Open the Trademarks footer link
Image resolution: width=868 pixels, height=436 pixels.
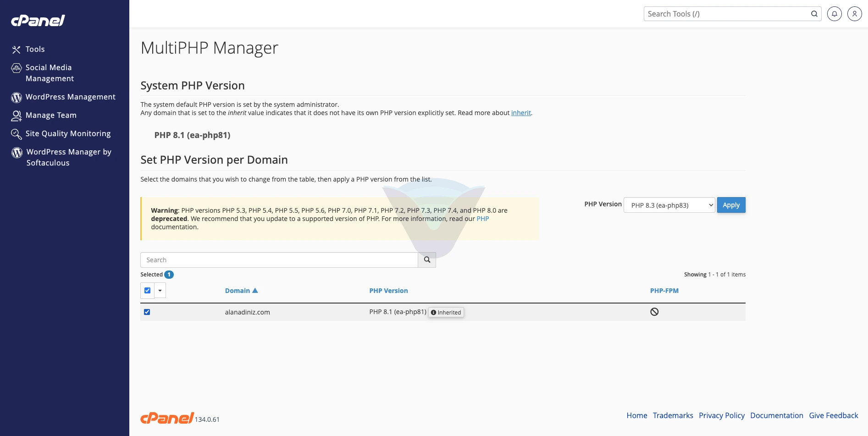pyautogui.click(x=673, y=415)
